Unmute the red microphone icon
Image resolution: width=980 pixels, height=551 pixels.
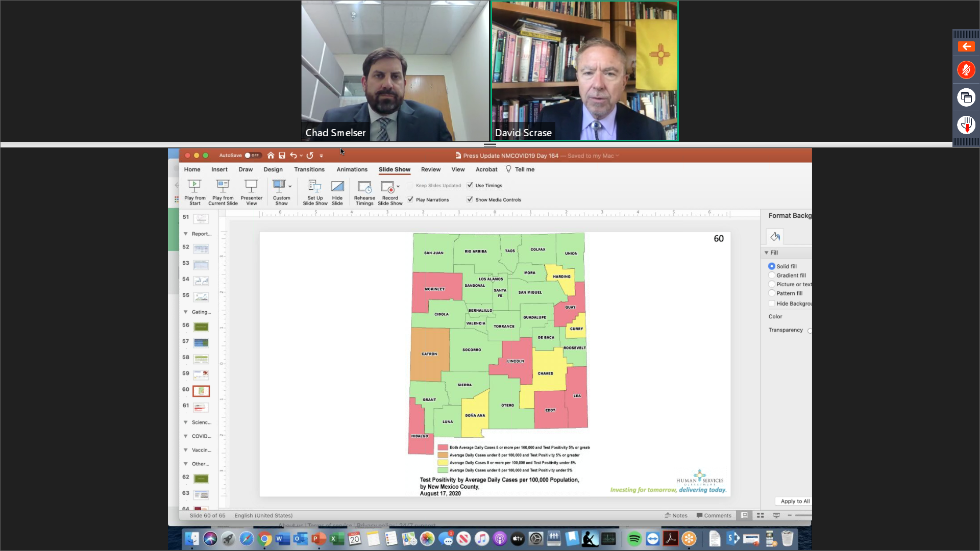click(966, 70)
